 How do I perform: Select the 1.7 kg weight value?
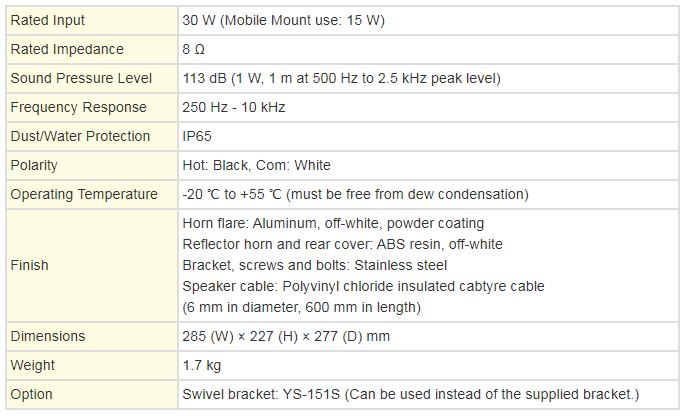202,366
